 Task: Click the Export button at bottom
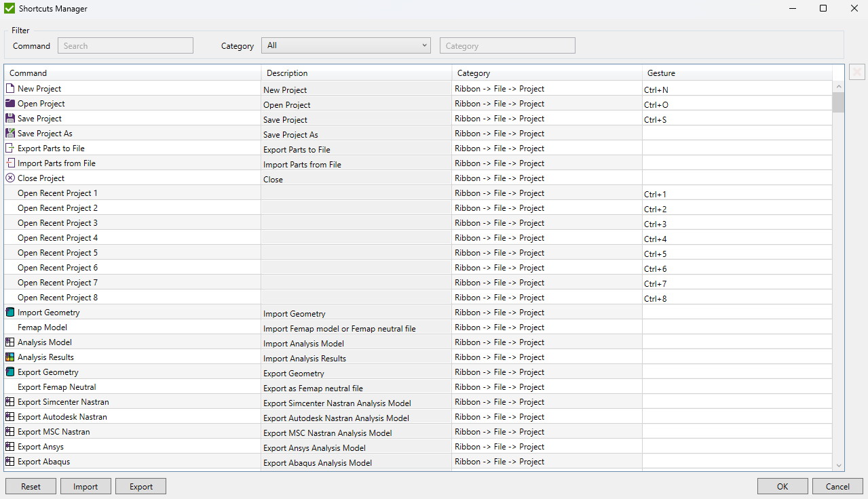coord(140,486)
